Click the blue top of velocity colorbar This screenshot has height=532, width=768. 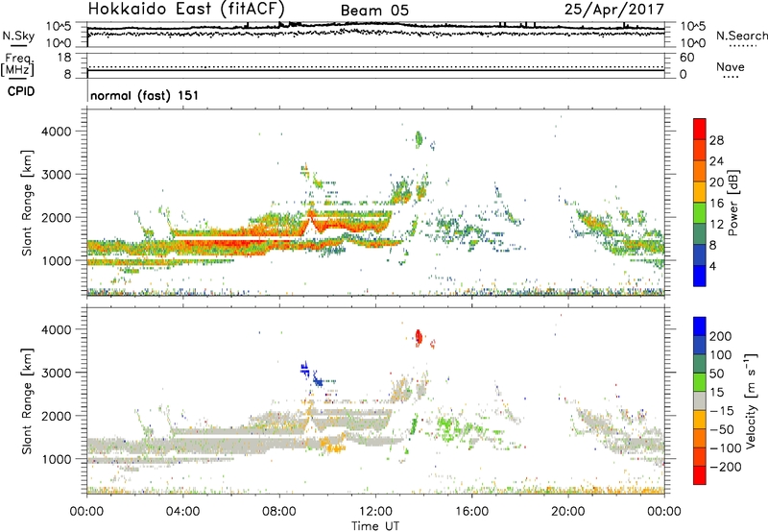tap(700, 326)
